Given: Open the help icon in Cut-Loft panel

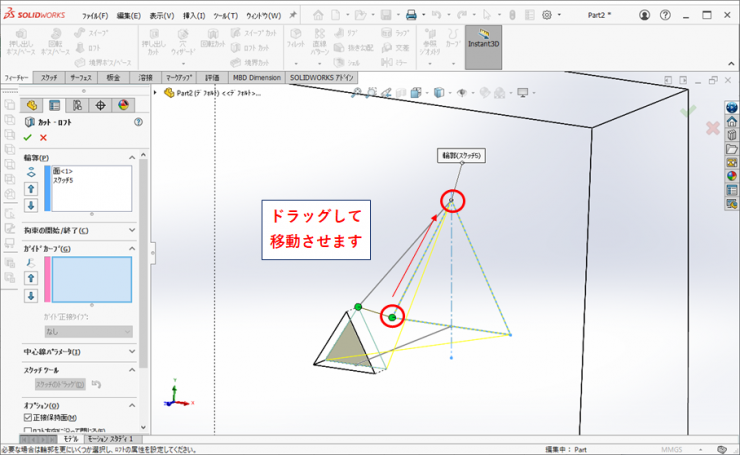Looking at the screenshot, I should pyautogui.click(x=138, y=121).
